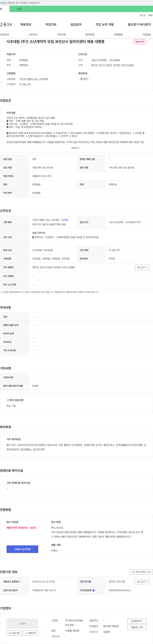Click the help icon next to 인증기관
153x644 pixels.
click(90, 581)
